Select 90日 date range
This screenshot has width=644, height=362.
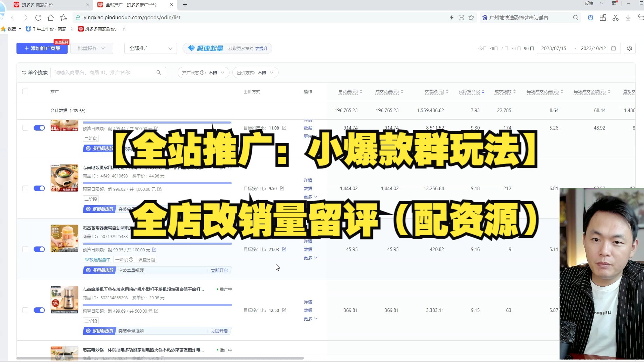pos(529,48)
